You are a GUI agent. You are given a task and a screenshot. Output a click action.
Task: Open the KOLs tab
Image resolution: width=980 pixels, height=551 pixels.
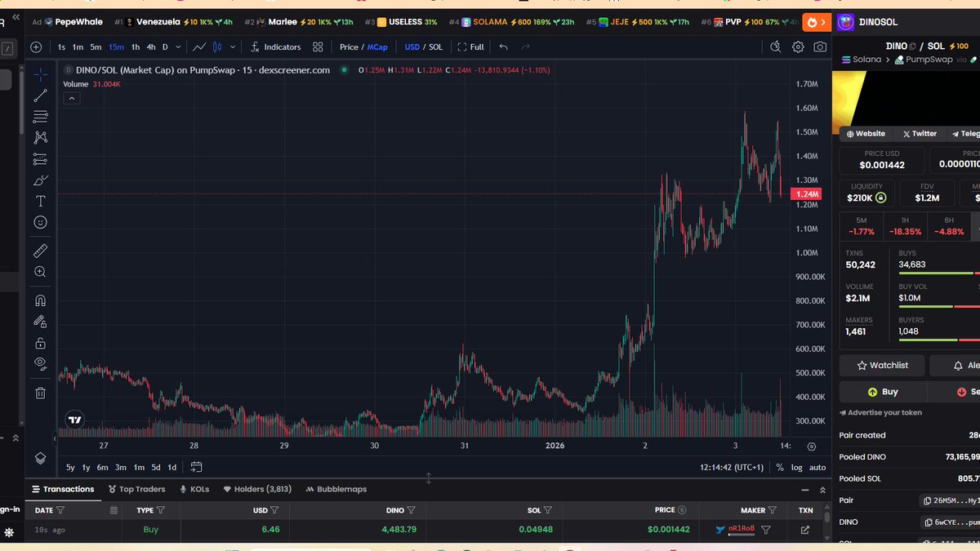[x=194, y=490]
